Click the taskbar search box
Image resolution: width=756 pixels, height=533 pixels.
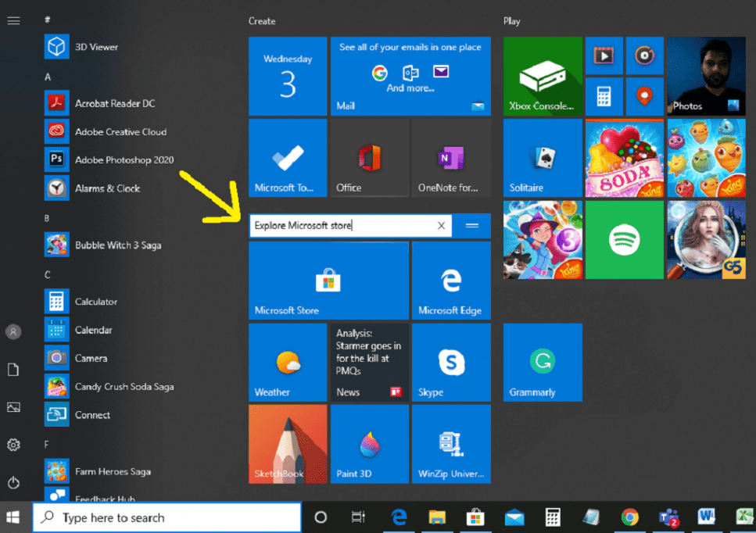(x=167, y=517)
